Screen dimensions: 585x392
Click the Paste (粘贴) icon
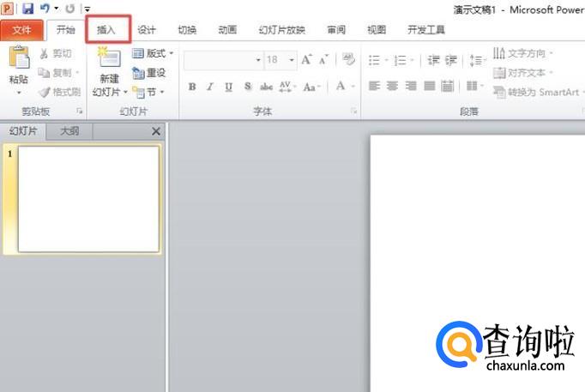[18, 63]
